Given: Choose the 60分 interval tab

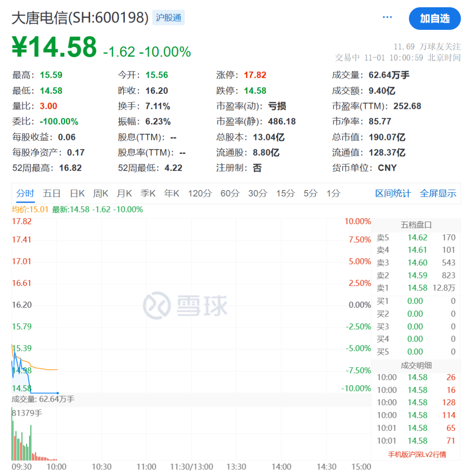Looking at the screenshot, I should tap(230, 193).
